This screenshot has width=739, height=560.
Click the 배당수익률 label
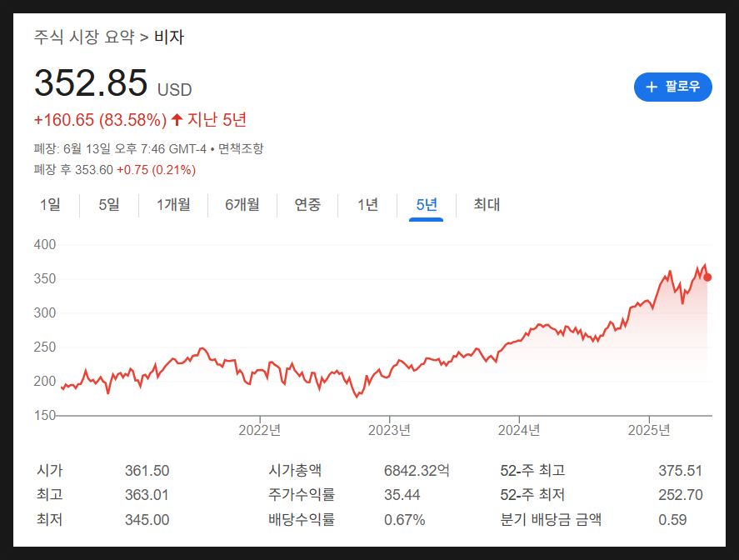(302, 519)
